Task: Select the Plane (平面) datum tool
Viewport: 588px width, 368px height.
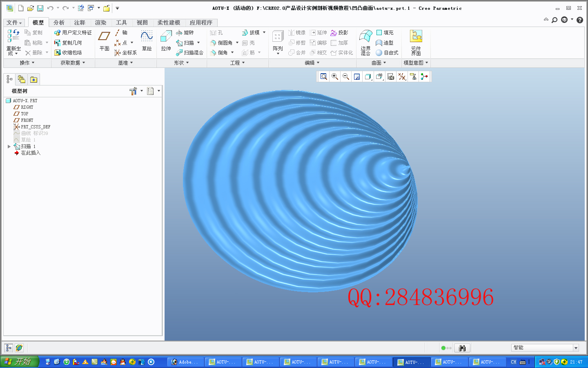Action: point(105,41)
